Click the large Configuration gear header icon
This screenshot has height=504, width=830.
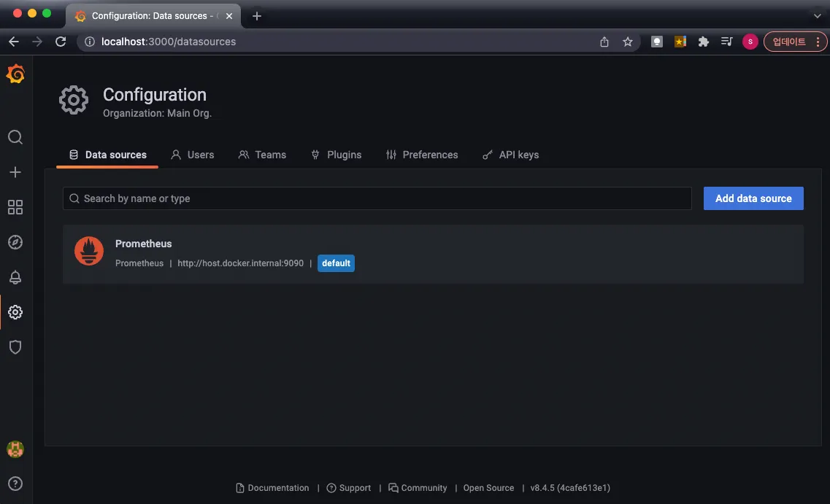(74, 100)
